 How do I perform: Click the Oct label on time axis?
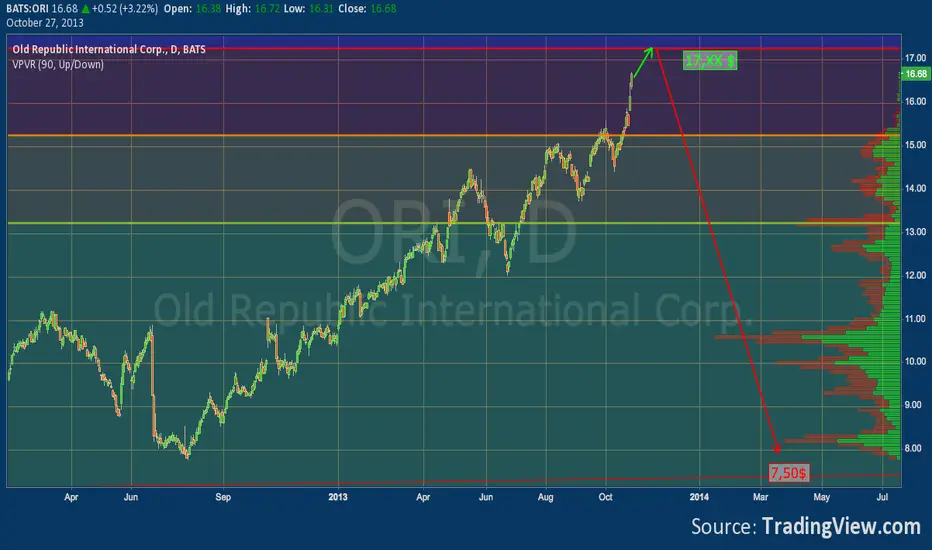pyautogui.click(x=605, y=497)
